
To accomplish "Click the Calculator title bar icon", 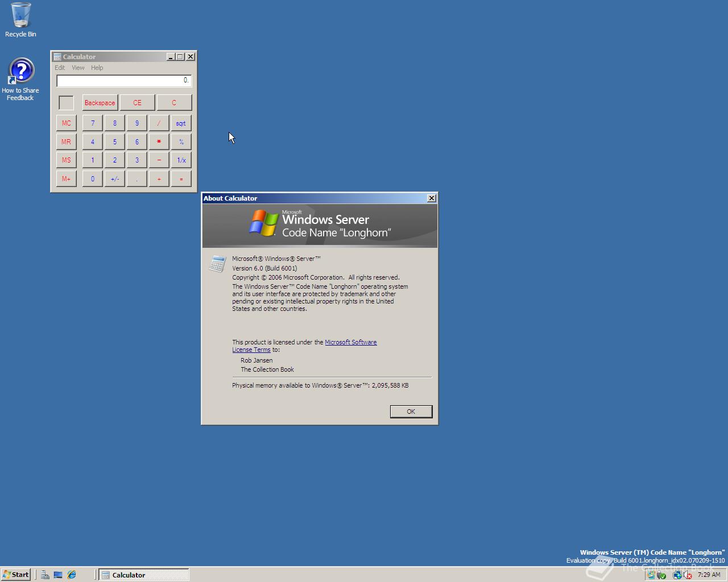I will 57,57.
